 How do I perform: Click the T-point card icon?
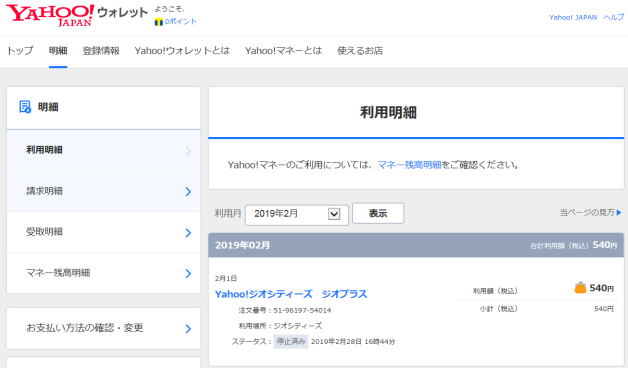click(159, 22)
